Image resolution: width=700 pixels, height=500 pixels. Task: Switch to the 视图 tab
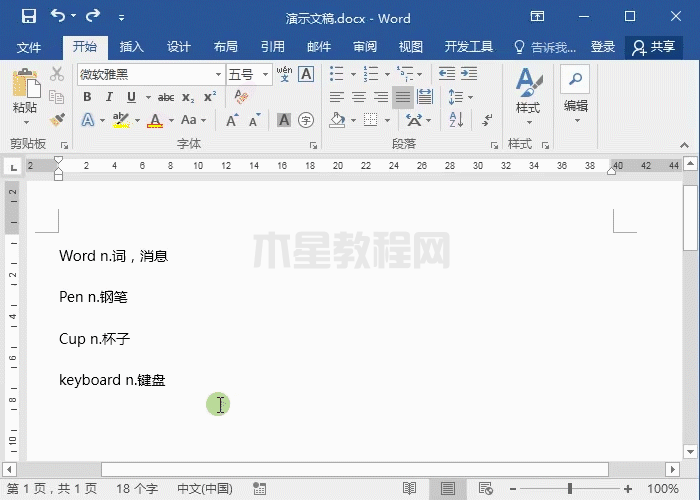(411, 47)
